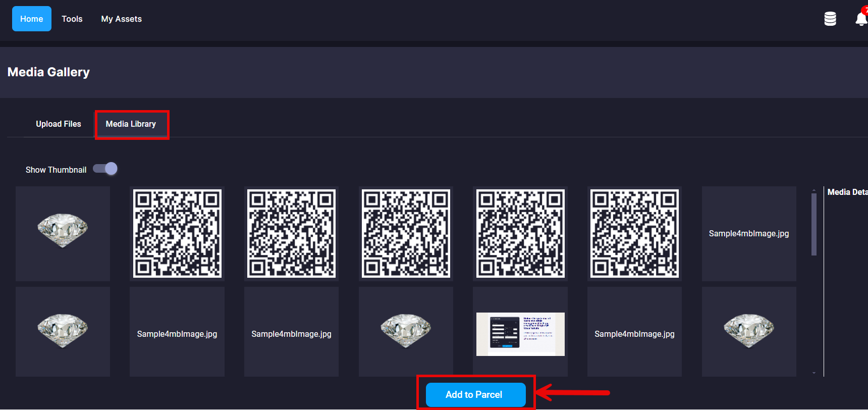Select the first diamond in the bottom row

pyautogui.click(x=63, y=332)
